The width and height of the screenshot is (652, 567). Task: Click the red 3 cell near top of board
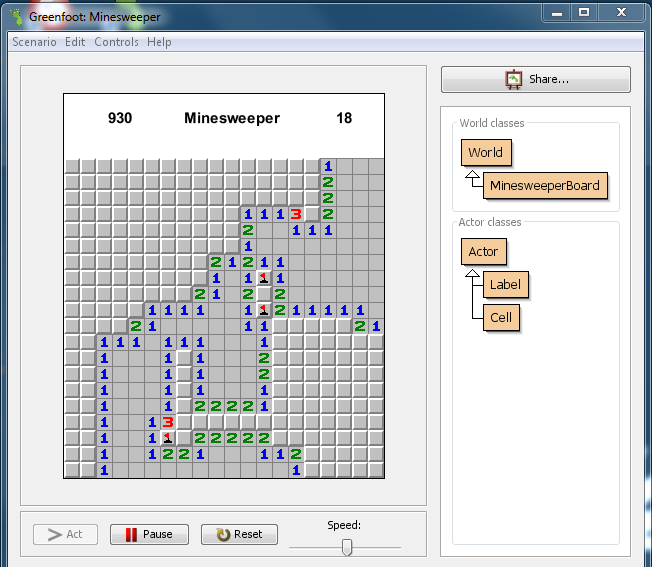click(296, 214)
